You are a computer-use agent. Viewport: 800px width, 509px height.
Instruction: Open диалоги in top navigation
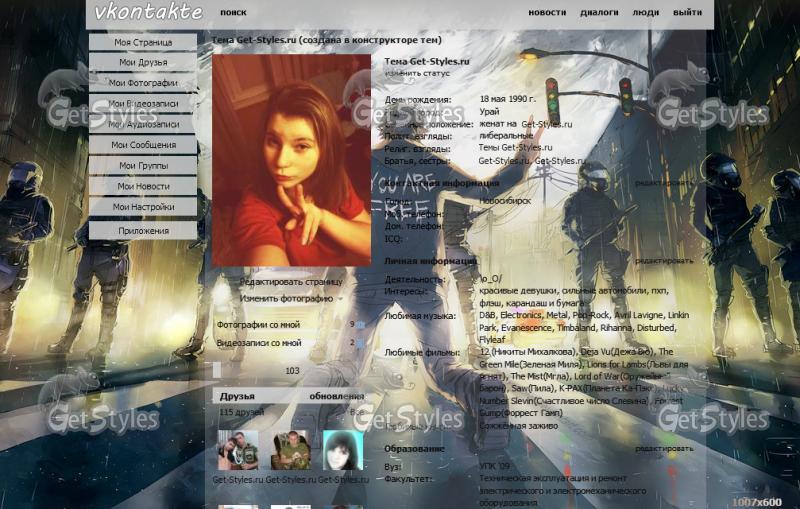tap(599, 12)
